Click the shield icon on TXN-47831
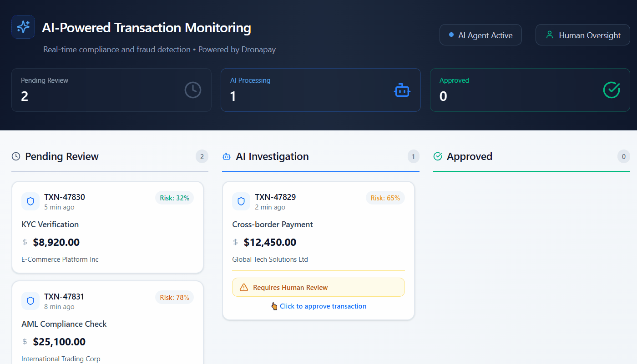The width and height of the screenshot is (637, 364). [x=30, y=301]
